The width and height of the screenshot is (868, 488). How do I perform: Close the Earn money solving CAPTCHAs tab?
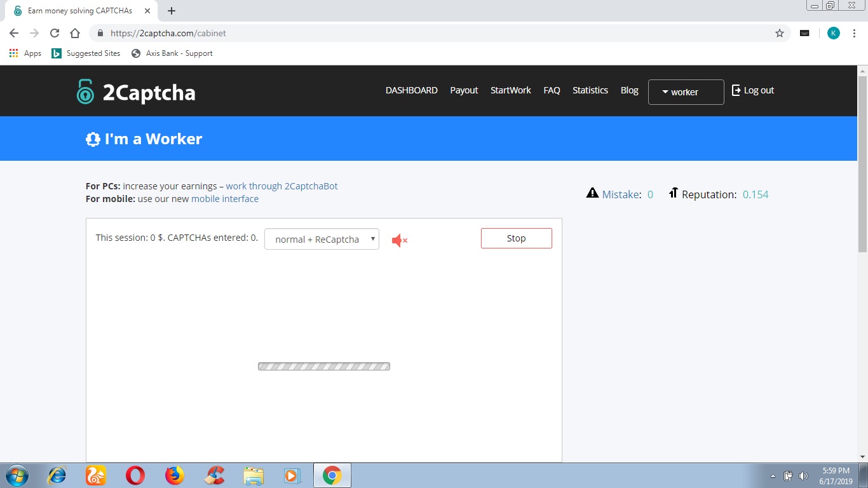[147, 11]
